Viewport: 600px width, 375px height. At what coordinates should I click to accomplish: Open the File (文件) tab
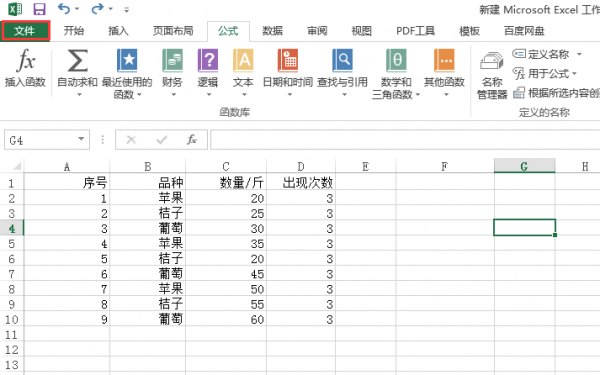(x=25, y=31)
